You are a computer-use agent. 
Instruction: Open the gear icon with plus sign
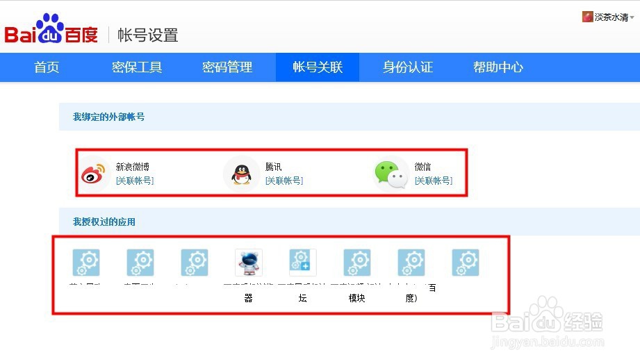point(303,263)
